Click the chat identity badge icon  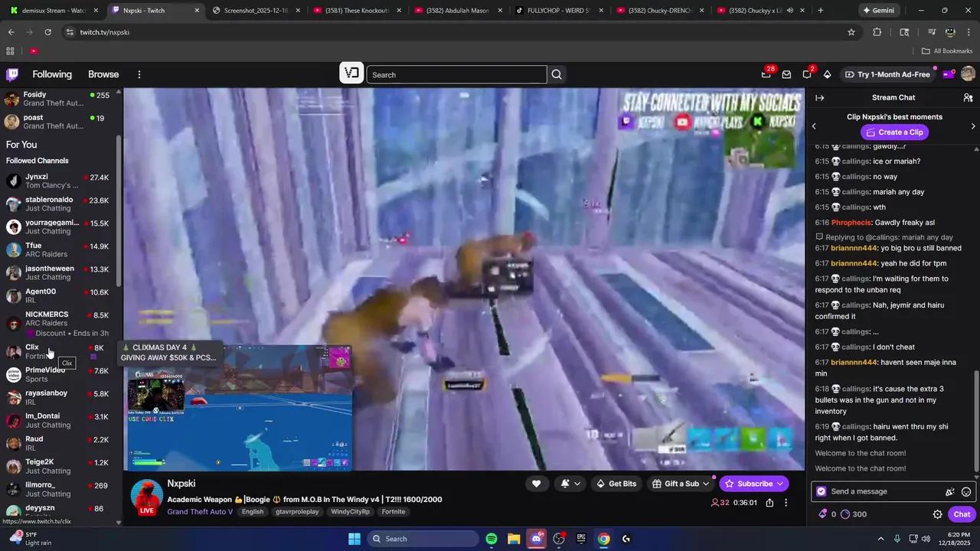click(822, 491)
